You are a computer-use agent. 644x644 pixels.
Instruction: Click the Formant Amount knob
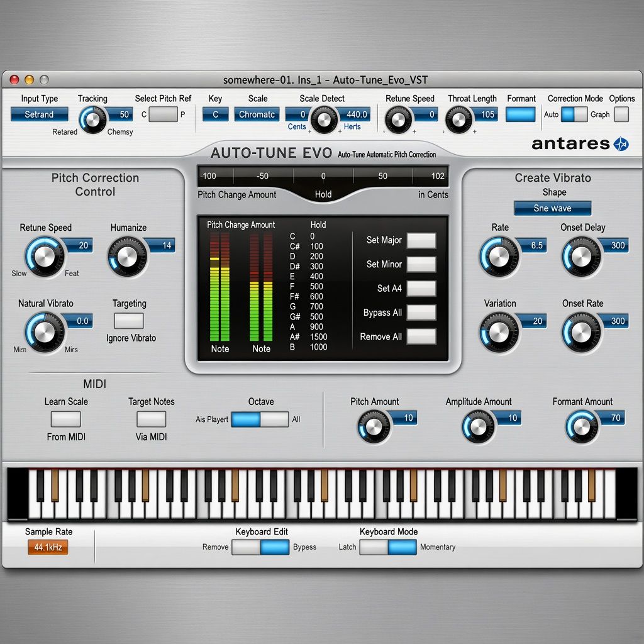(x=582, y=427)
